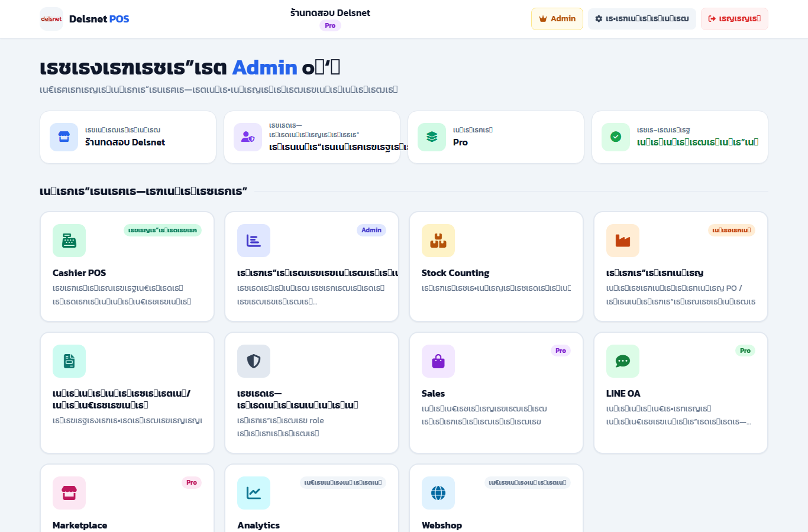Click the Pro plan badge under store name

click(330, 25)
